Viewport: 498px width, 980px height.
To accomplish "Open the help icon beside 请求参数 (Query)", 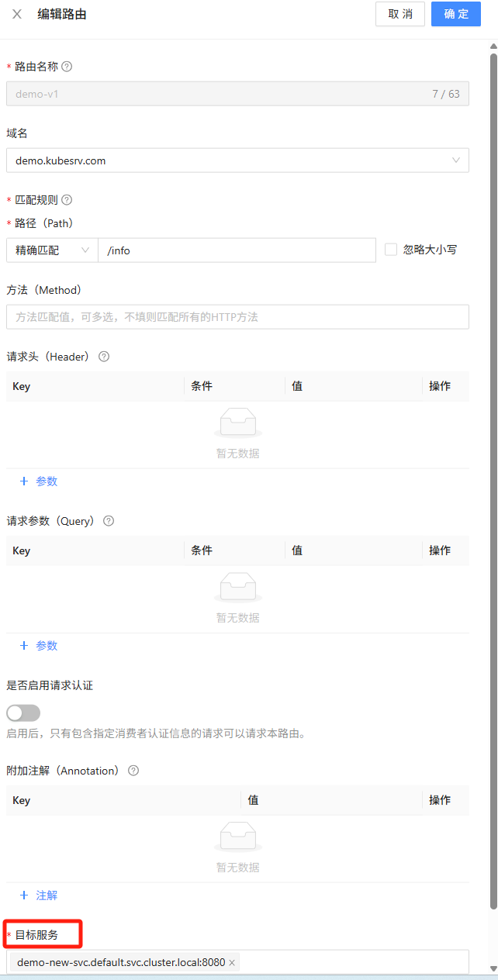I will tap(109, 521).
